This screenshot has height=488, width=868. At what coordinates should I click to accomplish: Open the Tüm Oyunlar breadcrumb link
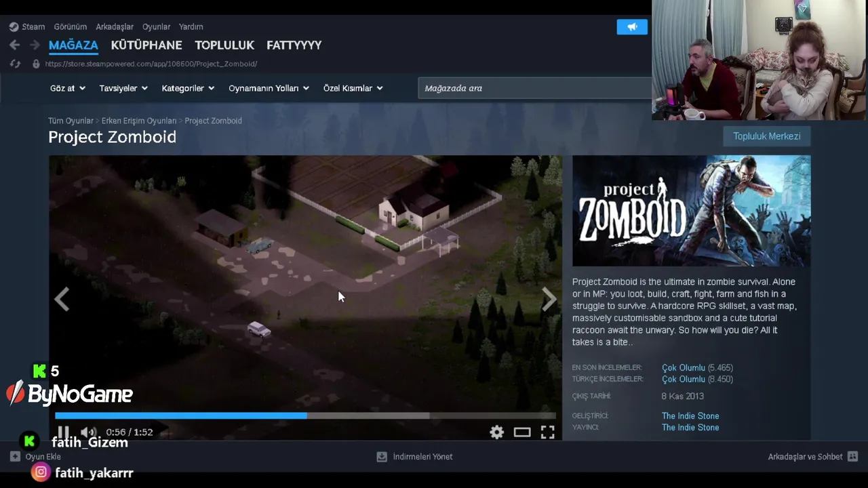[x=71, y=121]
